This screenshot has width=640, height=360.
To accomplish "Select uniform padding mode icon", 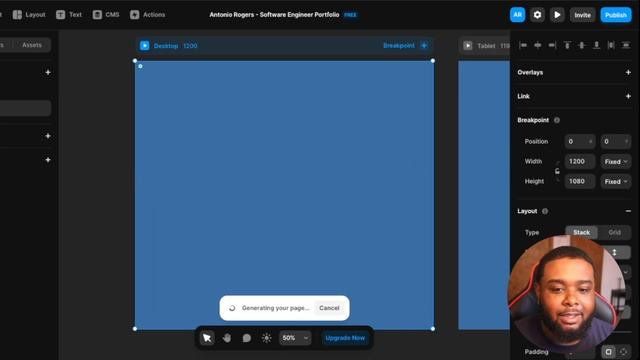I will [x=608, y=351].
